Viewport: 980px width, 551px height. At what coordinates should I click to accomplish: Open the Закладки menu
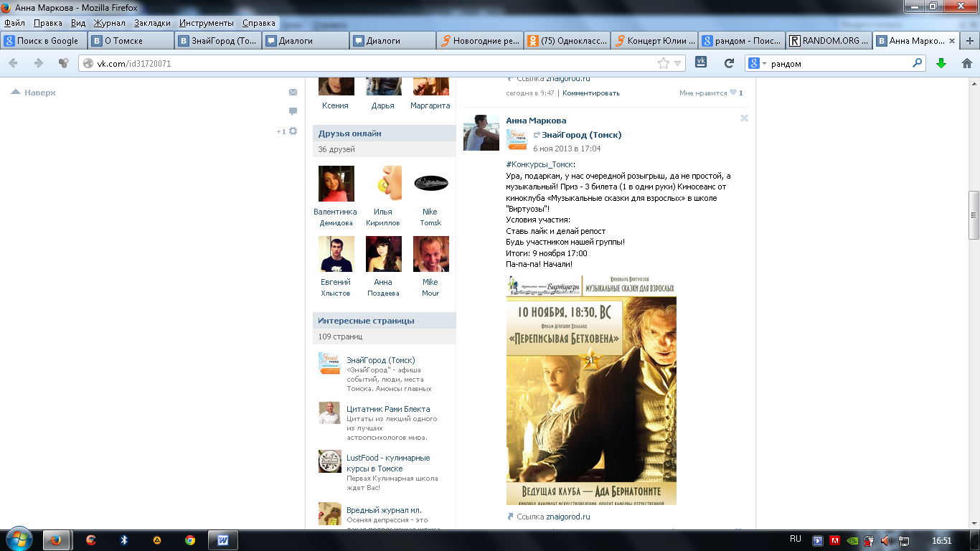click(x=152, y=23)
